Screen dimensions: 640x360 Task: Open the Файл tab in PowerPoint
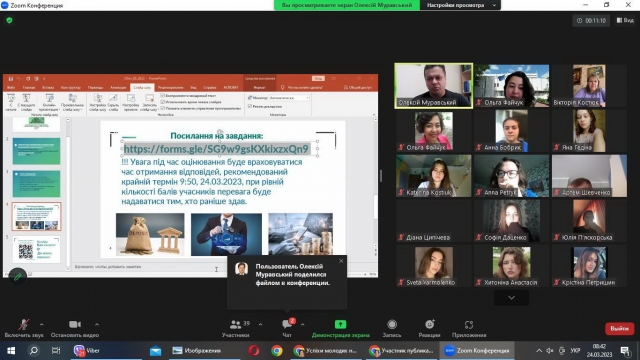tap(11, 87)
